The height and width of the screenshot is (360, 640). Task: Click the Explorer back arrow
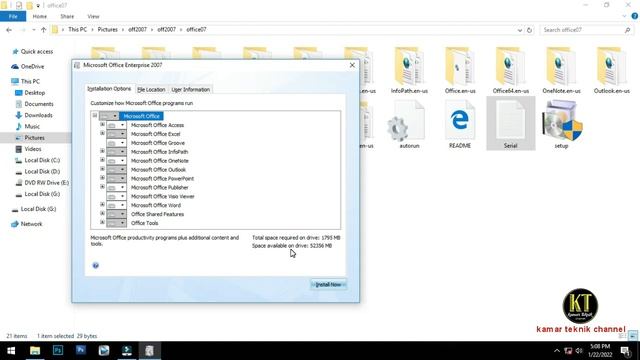[9, 30]
